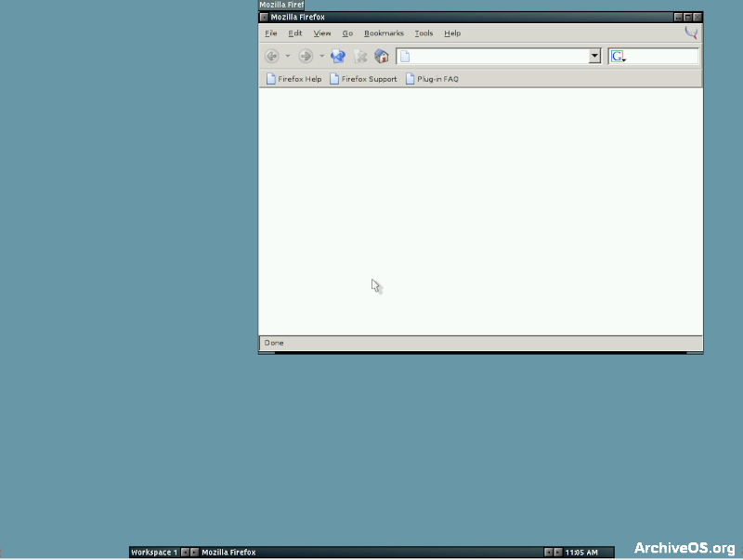Image resolution: width=743 pixels, height=560 pixels.
Task: Open the Plug-in FAQ bookmark
Action: pos(432,79)
